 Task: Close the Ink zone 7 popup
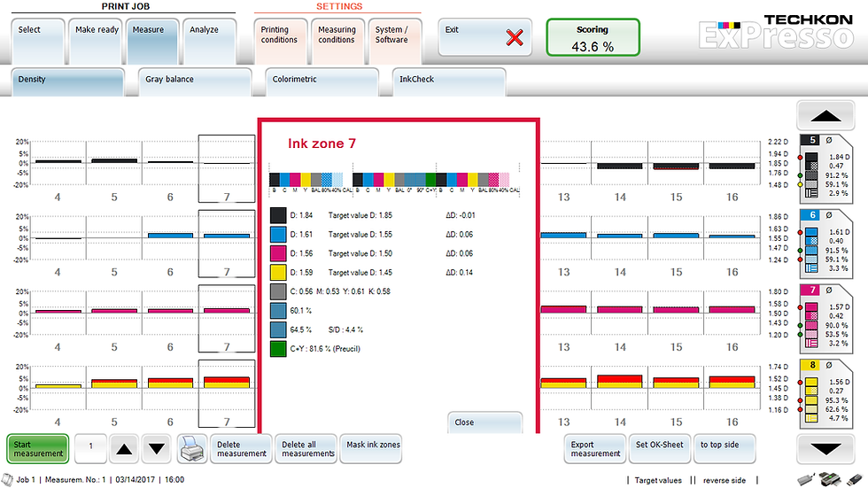click(x=485, y=422)
